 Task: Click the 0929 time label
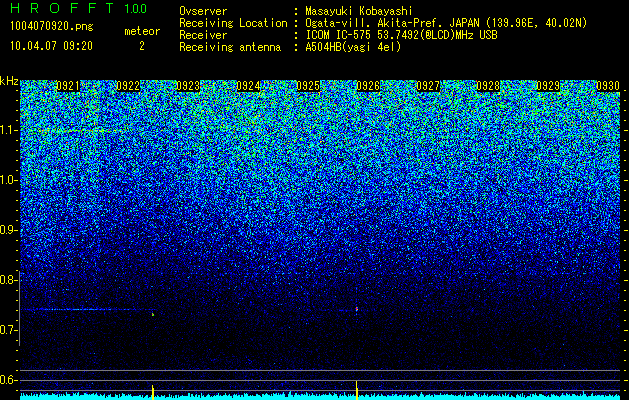tap(548, 86)
